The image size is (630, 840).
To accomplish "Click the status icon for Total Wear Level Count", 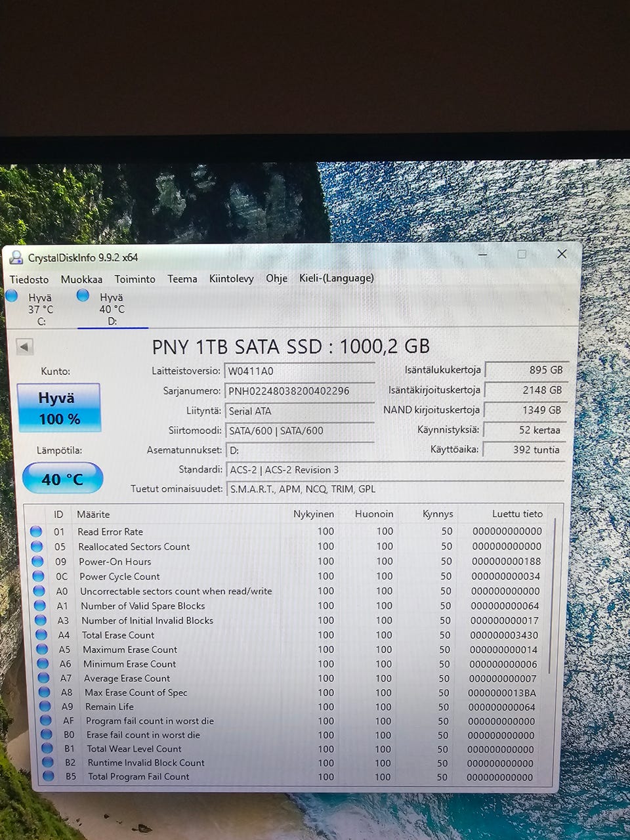I will [47, 749].
